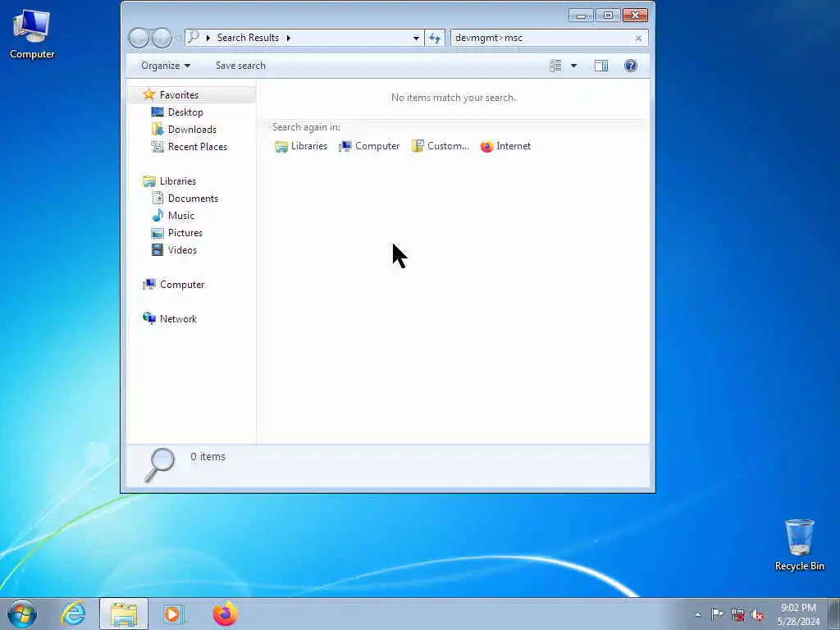Go back using the Back arrow button
The width and height of the screenshot is (840, 630).
click(x=139, y=38)
